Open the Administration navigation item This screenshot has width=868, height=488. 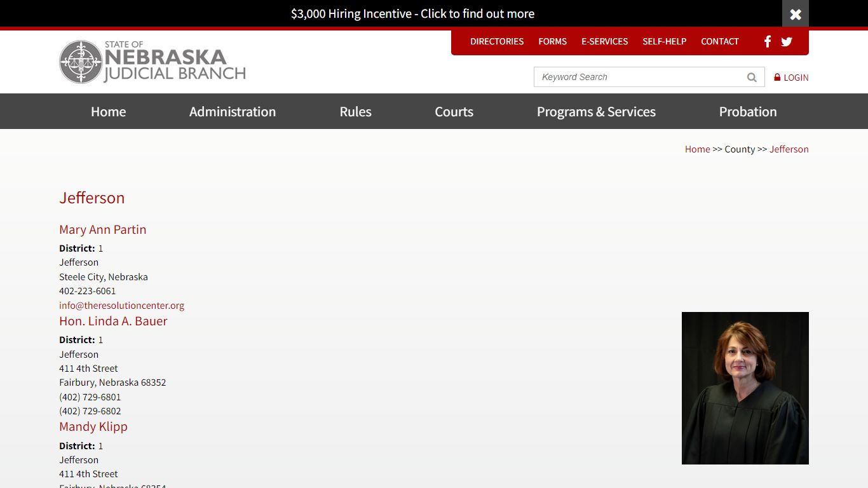[x=233, y=111]
